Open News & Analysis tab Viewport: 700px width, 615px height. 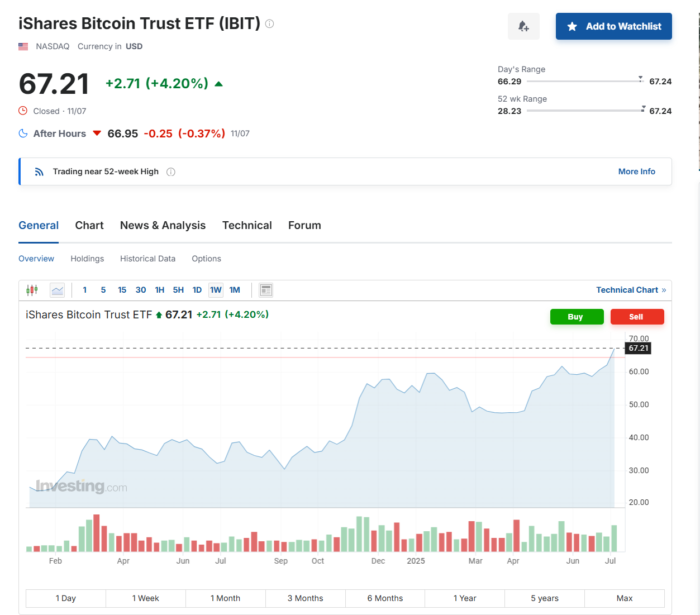pos(163,226)
